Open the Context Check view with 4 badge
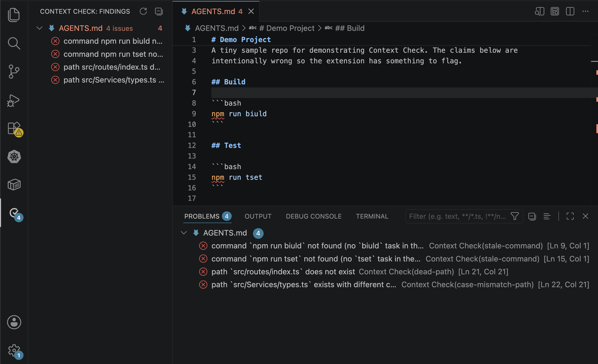Image resolution: width=598 pixels, height=364 pixels. [16, 214]
